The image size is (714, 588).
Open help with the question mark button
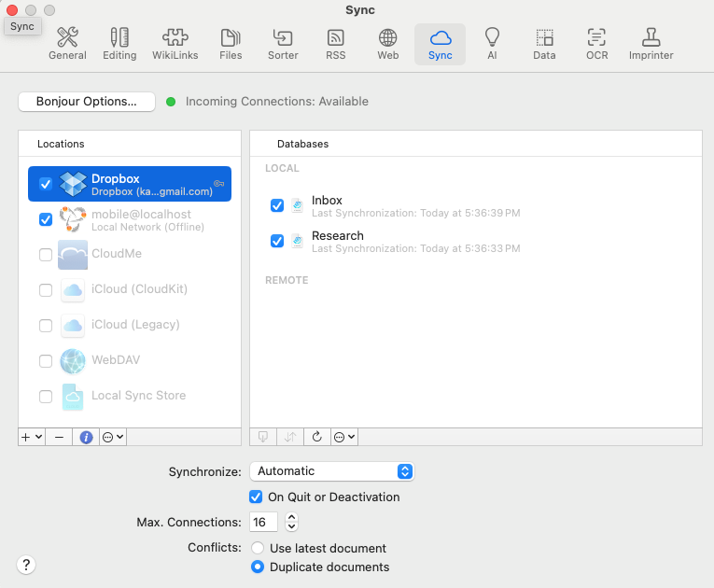click(x=26, y=565)
